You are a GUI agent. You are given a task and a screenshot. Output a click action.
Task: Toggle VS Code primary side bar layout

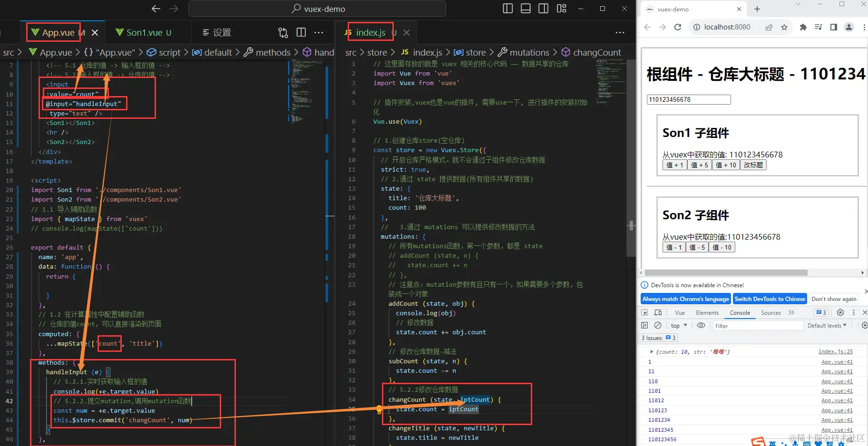pos(508,9)
